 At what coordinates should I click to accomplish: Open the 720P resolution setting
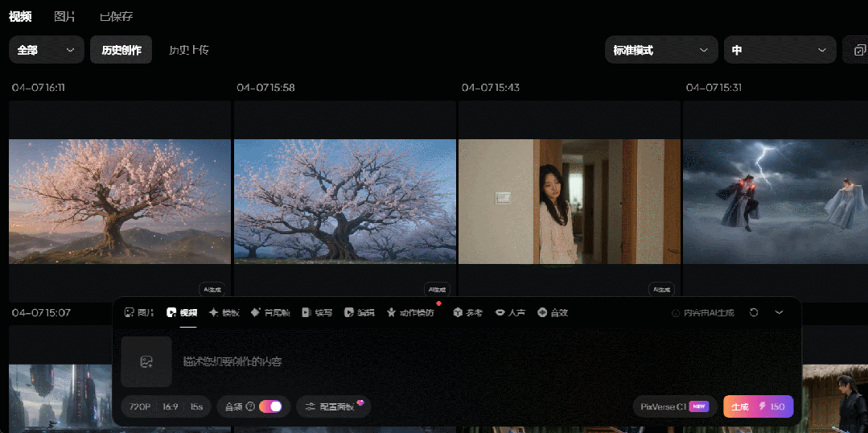click(x=139, y=406)
